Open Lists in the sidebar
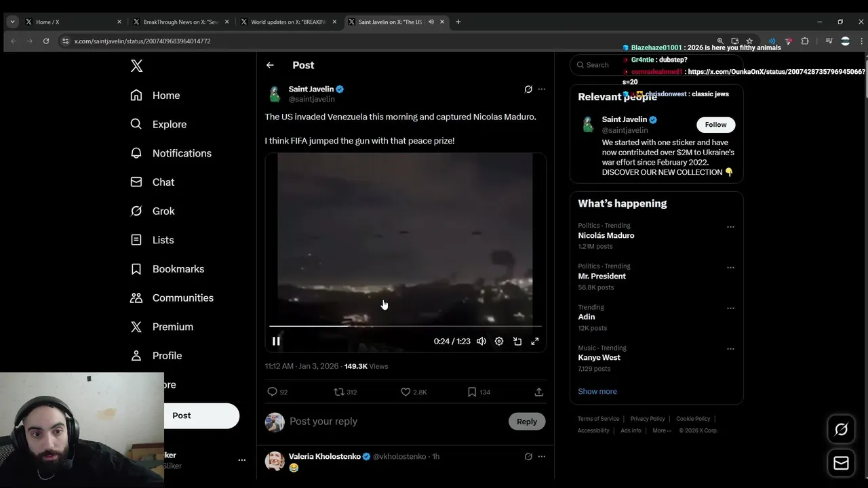This screenshot has height=488, width=868. 152,240
